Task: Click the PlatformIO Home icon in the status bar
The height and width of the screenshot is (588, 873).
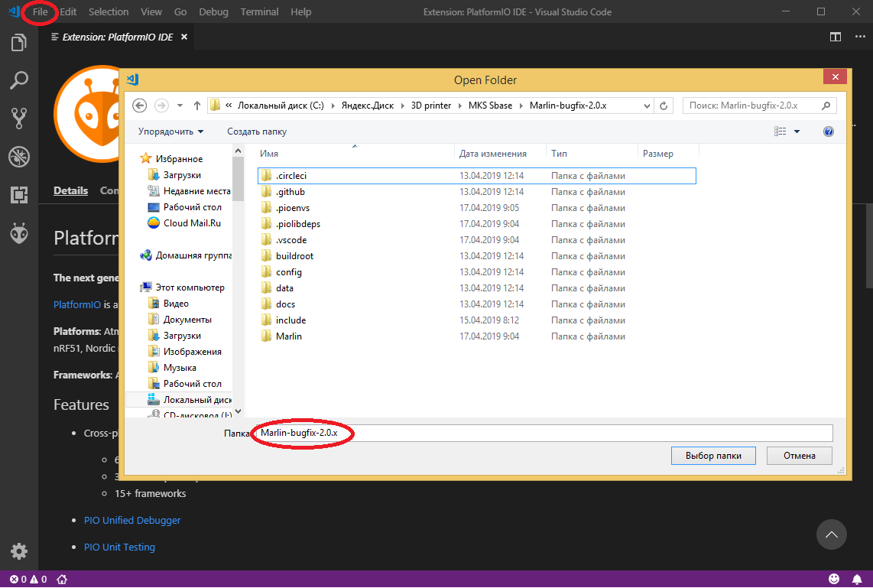Action: pyautogui.click(x=63, y=579)
